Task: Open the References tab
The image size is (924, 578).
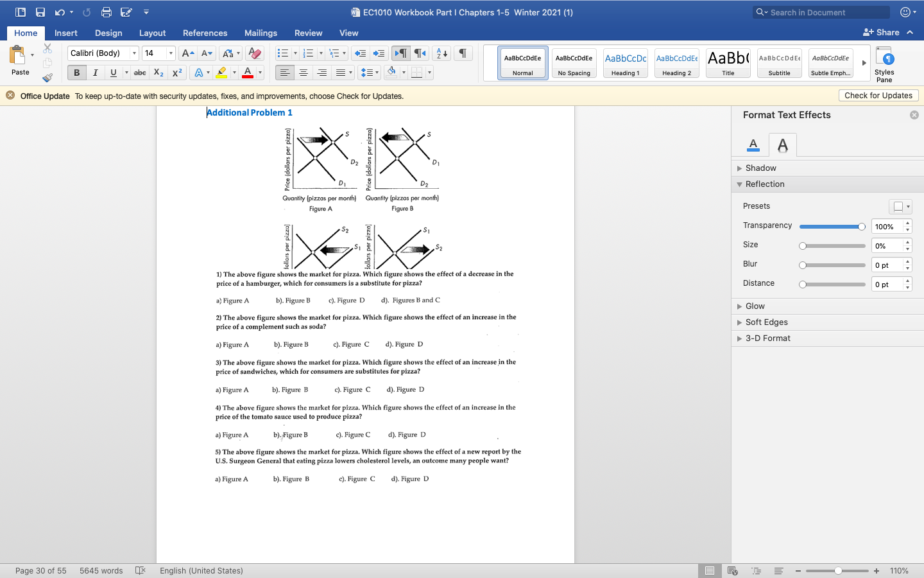Action: (205, 33)
